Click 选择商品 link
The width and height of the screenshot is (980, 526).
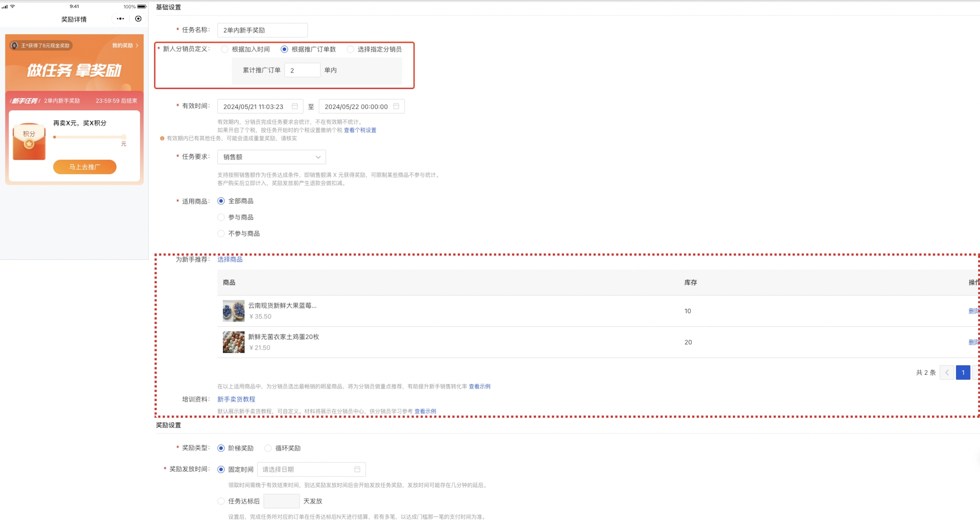point(230,259)
